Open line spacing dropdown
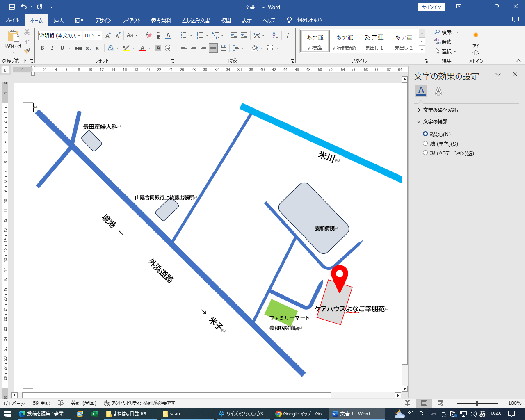The image size is (525, 420). tap(238, 48)
